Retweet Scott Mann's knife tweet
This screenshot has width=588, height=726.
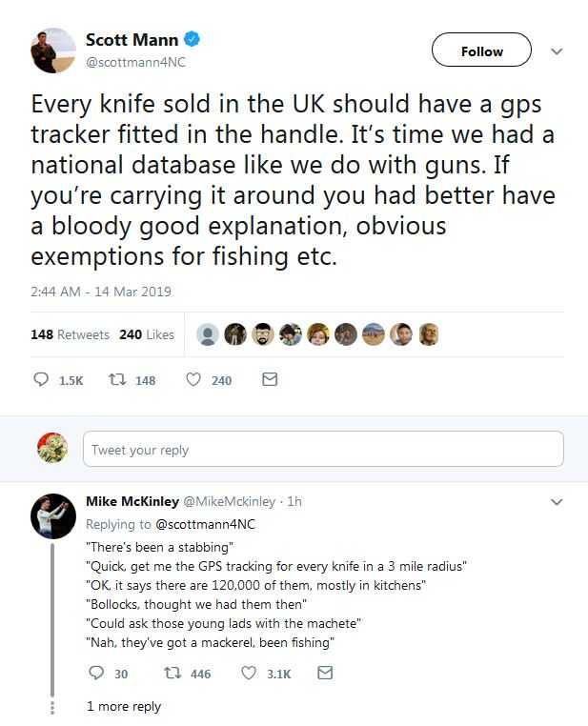pos(119,380)
